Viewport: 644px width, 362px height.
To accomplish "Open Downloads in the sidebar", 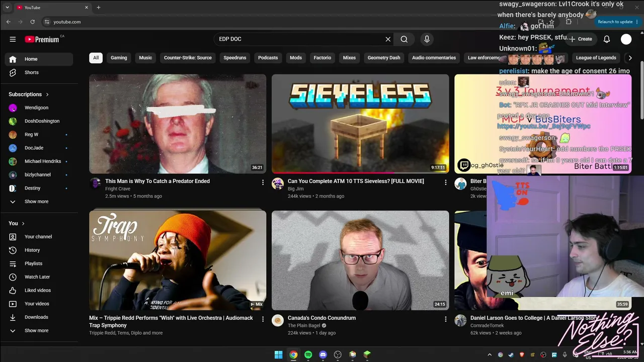I will [x=39, y=317].
